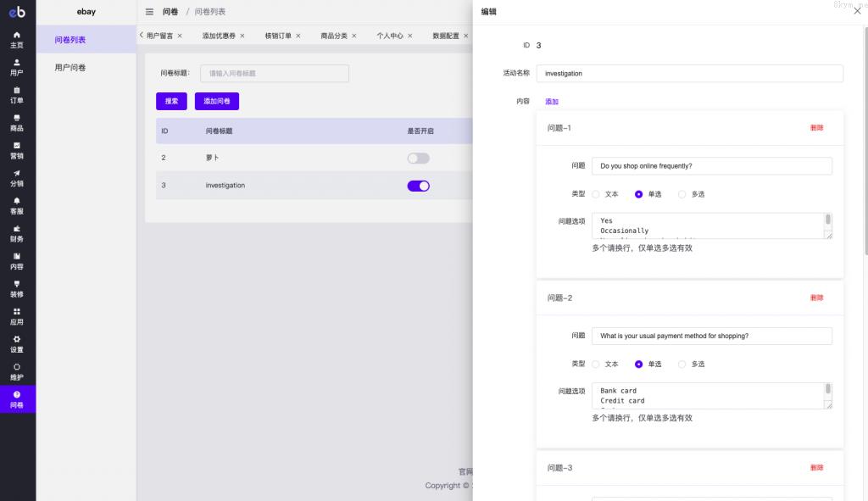Open the 主页 home icon in sidebar
Viewport: 868px width, 501px height.
(x=17, y=39)
